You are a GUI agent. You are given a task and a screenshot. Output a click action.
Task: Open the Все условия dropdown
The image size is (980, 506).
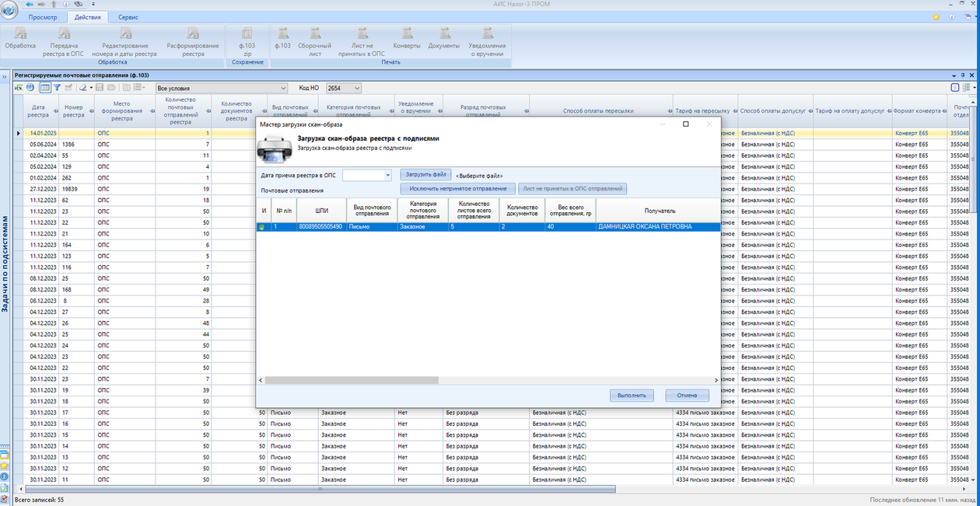(x=283, y=89)
